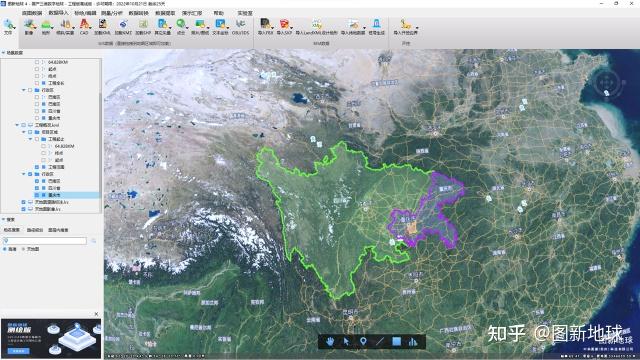
Task: Select the location pin marker tool
Action: click(363, 341)
